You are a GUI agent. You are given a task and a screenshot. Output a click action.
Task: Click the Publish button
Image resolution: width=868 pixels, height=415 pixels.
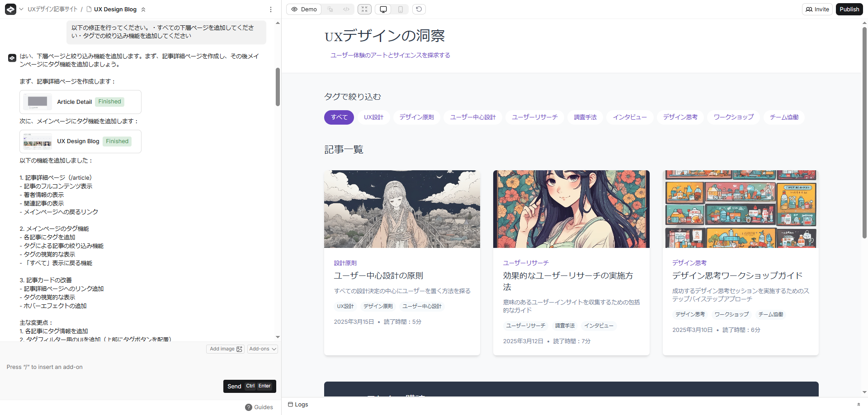pos(849,9)
